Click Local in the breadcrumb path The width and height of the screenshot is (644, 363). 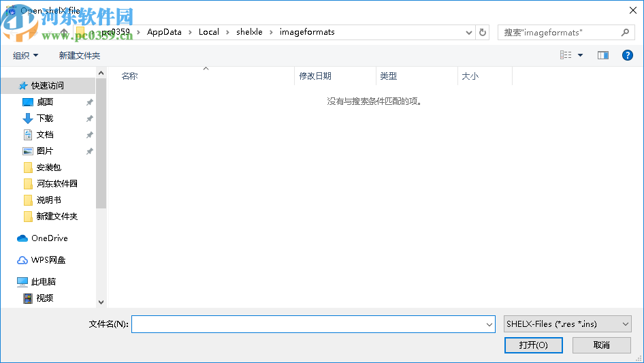click(208, 32)
